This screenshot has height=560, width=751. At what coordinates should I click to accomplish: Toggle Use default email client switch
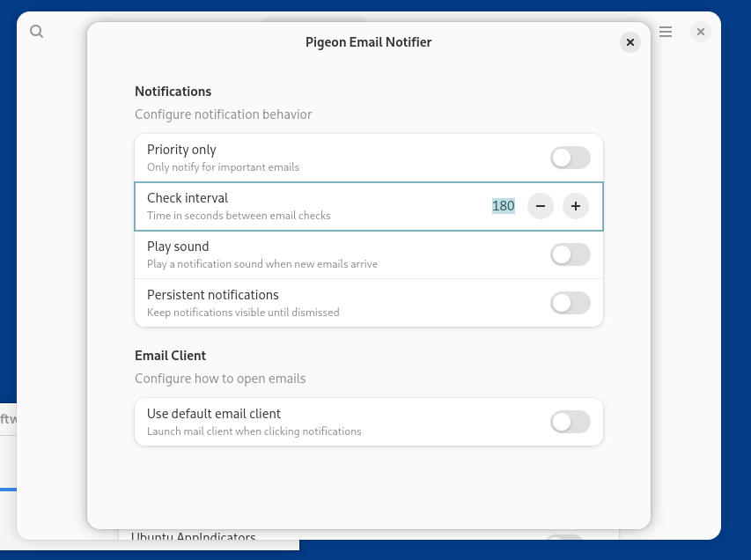point(570,422)
